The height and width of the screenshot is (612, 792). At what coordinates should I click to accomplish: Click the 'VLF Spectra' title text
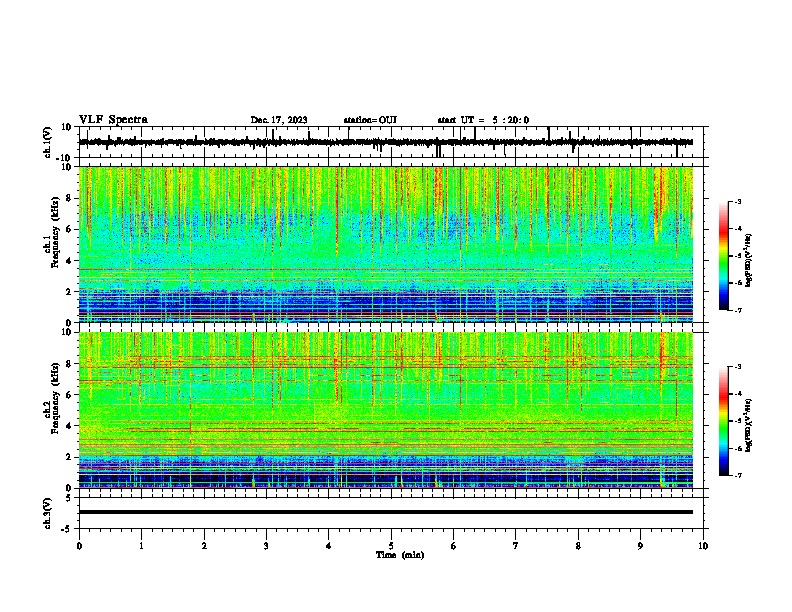113,120
